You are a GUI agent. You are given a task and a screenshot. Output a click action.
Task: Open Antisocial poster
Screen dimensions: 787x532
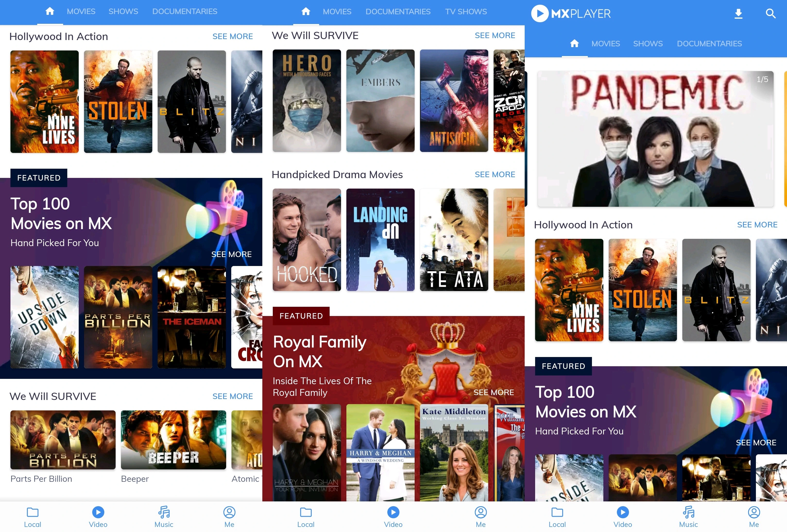click(454, 100)
